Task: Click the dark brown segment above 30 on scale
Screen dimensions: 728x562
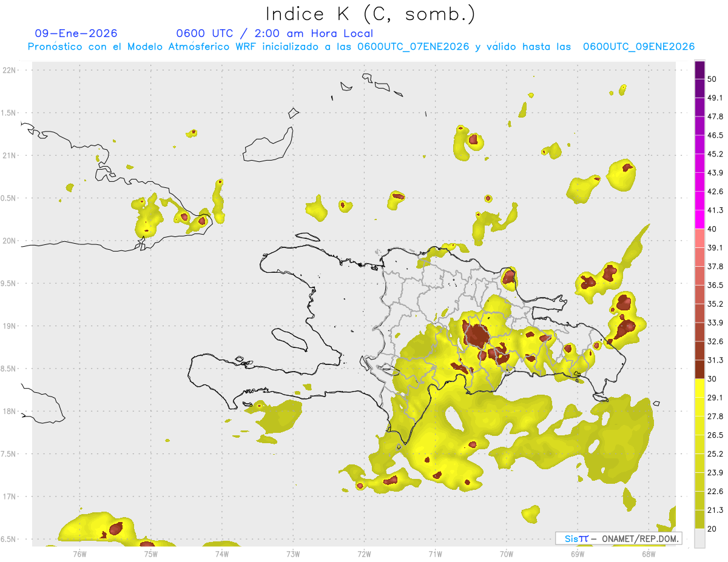Action: point(700,369)
